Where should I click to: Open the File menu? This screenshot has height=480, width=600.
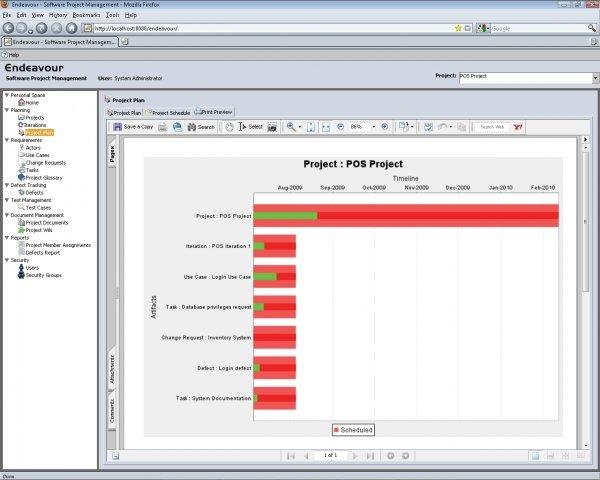(7, 15)
